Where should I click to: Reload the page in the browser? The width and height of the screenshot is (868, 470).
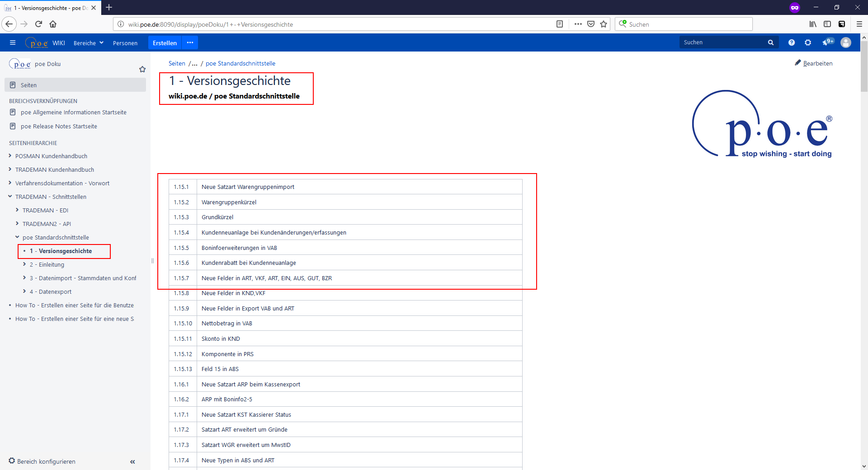[38, 24]
